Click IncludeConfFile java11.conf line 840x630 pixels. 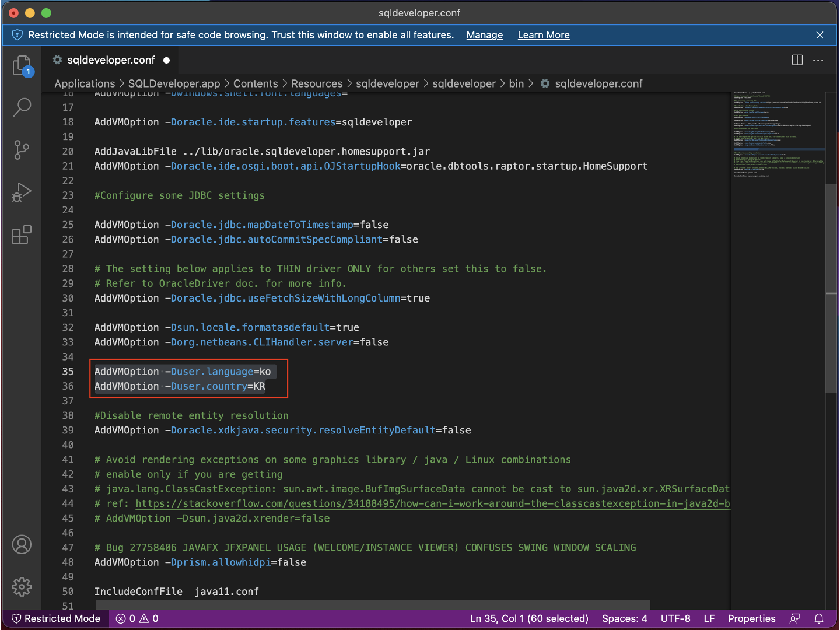[177, 591]
